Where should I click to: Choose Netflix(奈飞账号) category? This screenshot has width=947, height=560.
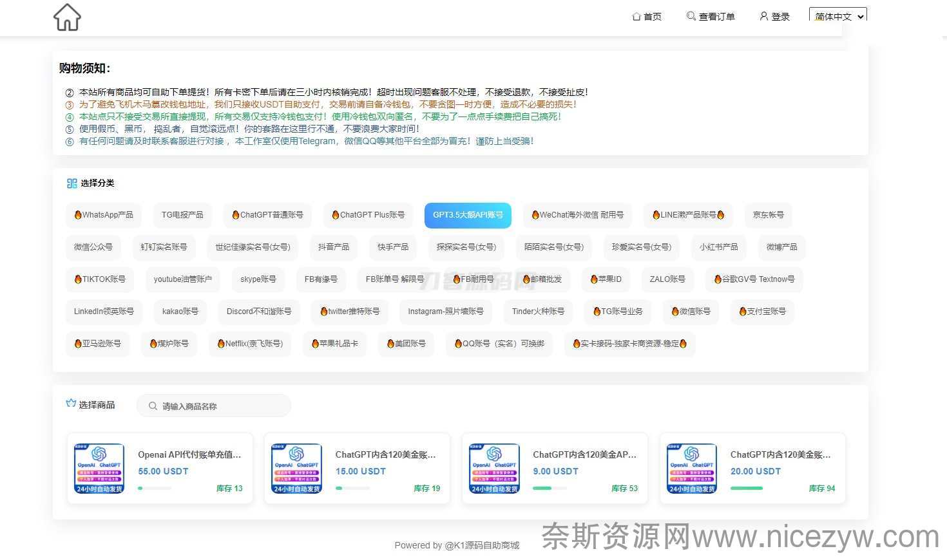pos(250,344)
